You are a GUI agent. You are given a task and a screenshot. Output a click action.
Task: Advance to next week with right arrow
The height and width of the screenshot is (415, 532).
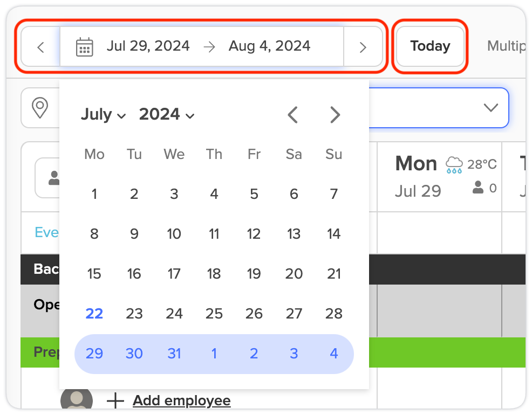[x=363, y=47]
